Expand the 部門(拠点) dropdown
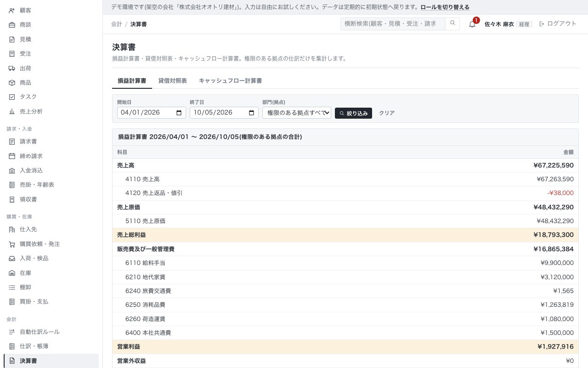The image size is (588, 368). (x=297, y=113)
